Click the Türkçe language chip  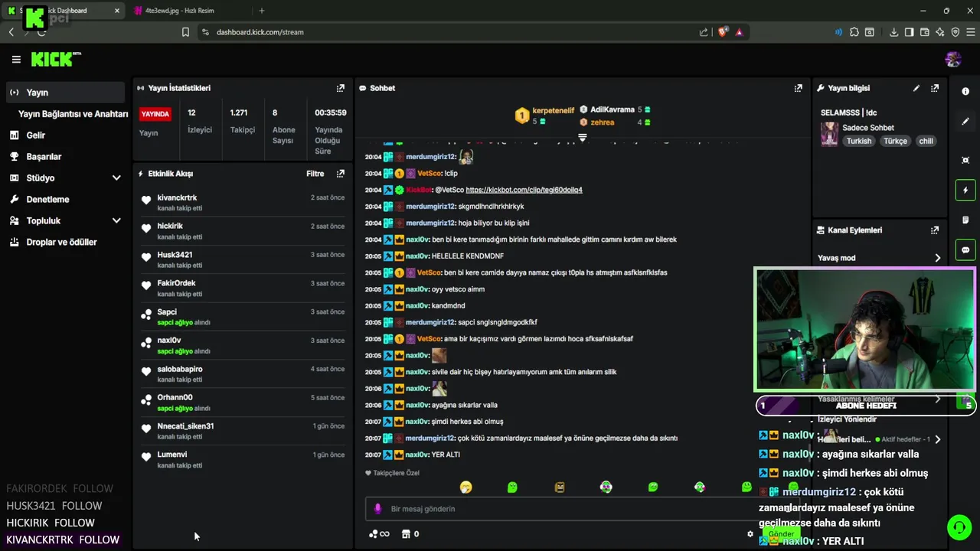895,142
